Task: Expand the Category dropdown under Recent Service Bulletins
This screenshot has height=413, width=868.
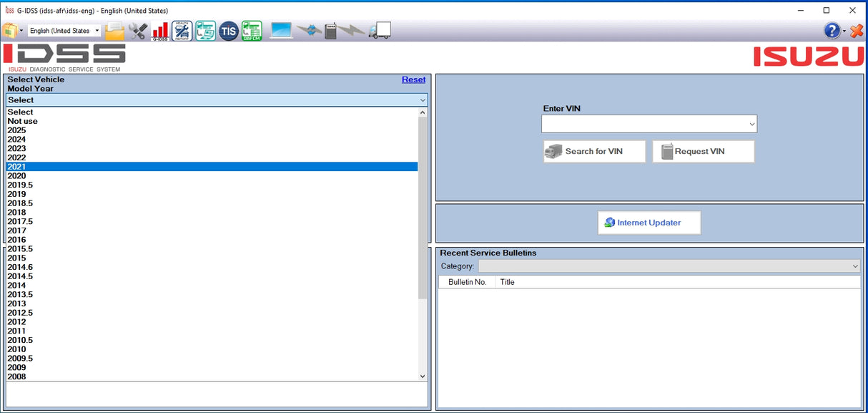Action: click(855, 266)
